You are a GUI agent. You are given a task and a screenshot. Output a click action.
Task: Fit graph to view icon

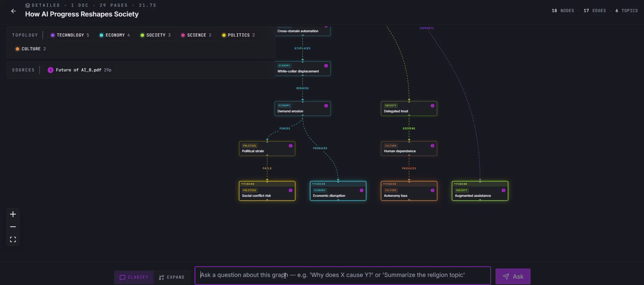coord(13,239)
